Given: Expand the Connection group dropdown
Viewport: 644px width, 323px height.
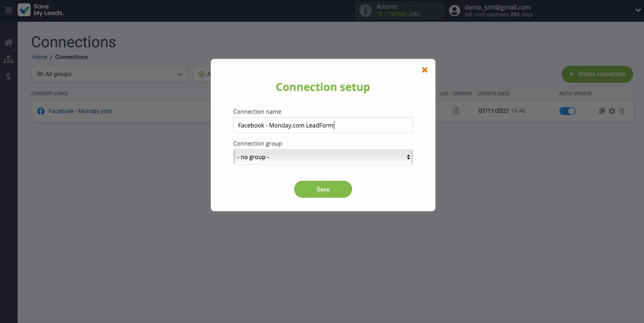Looking at the screenshot, I should pos(323,157).
